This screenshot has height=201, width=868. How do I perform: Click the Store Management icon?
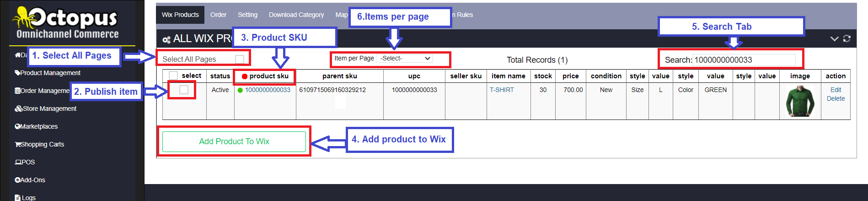19,109
